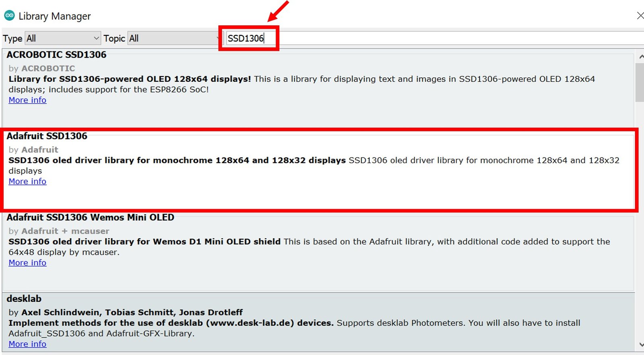Screen dimensions: 644x355
Task: Open the Topic filter dropdown
Action: coord(174,38)
